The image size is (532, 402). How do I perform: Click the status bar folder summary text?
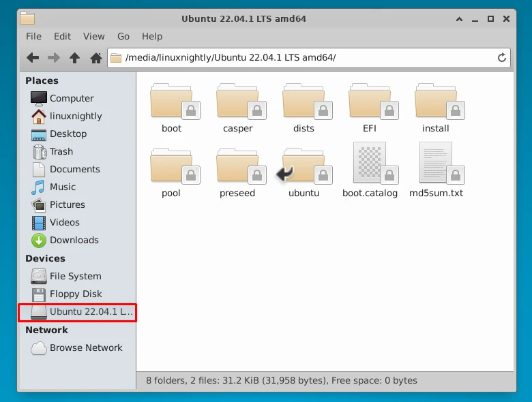click(282, 380)
